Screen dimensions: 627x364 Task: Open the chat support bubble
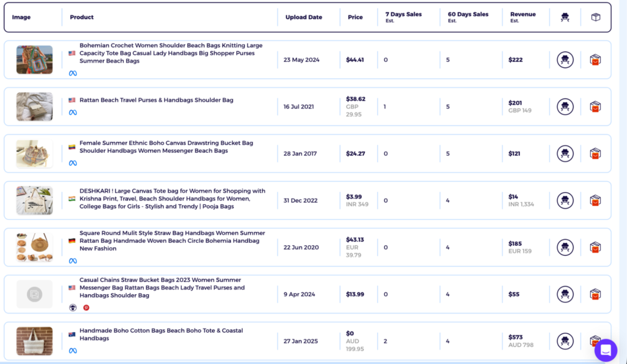click(606, 351)
